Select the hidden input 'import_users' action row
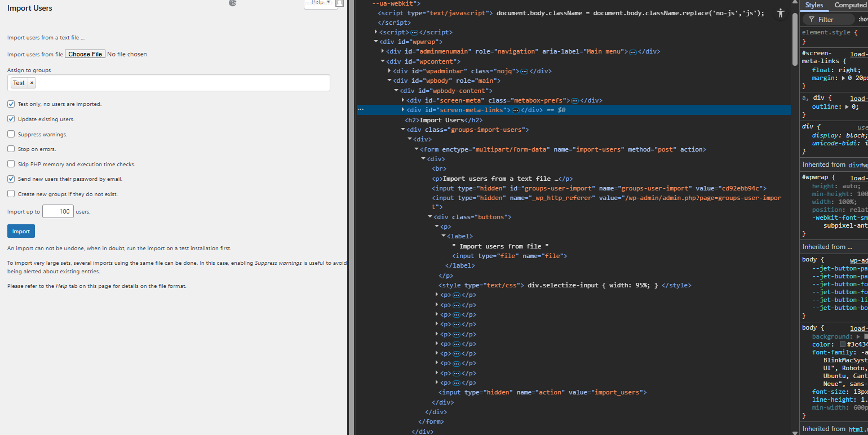This screenshot has height=435, width=868. pyautogui.click(x=542, y=393)
